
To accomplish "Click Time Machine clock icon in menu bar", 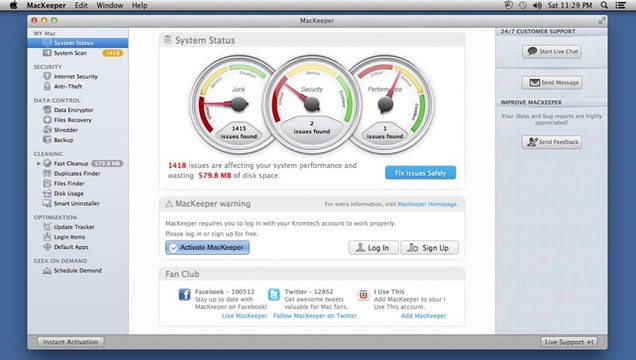I will (523, 5).
